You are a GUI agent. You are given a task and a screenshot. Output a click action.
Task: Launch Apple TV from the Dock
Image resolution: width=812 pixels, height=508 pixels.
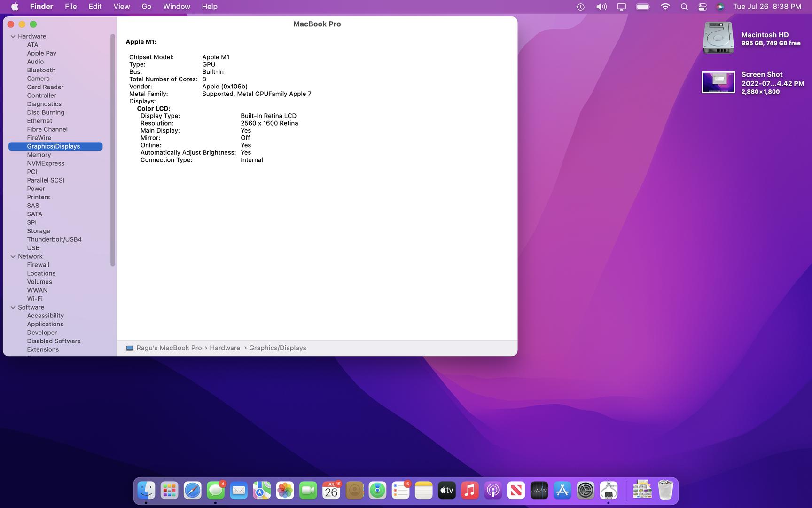click(447, 491)
